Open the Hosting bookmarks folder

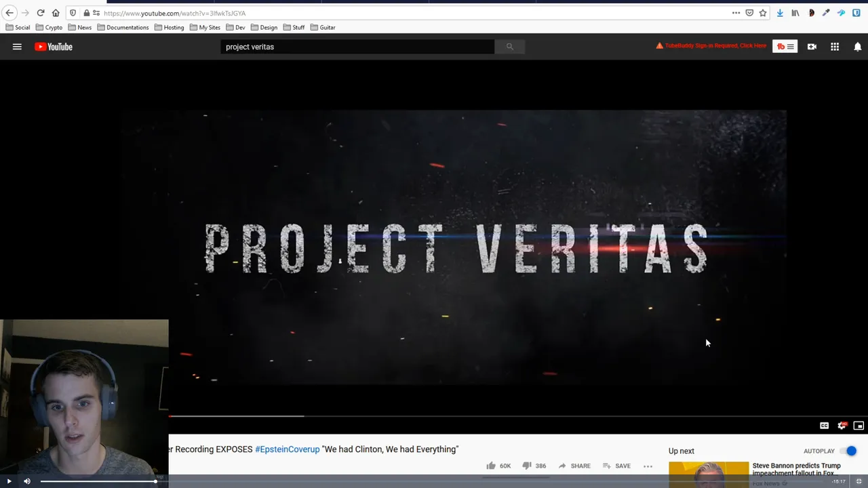point(169,27)
